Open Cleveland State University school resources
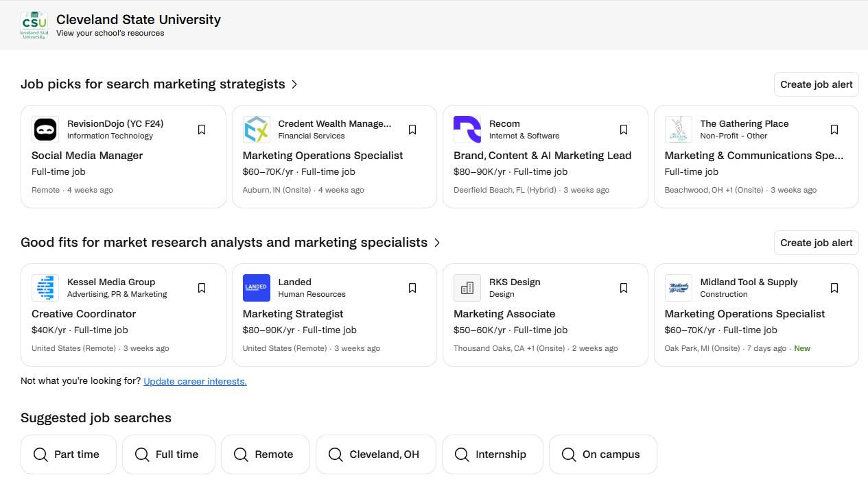The width and height of the screenshot is (868, 486). tap(110, 33)
